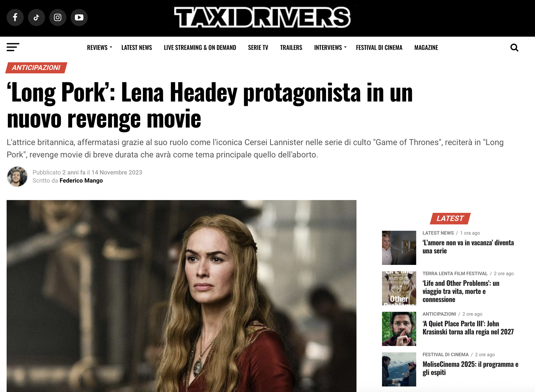Expand the Reviews dropdown menu
The image size is (535, 392).
click(x=100, y=48)
